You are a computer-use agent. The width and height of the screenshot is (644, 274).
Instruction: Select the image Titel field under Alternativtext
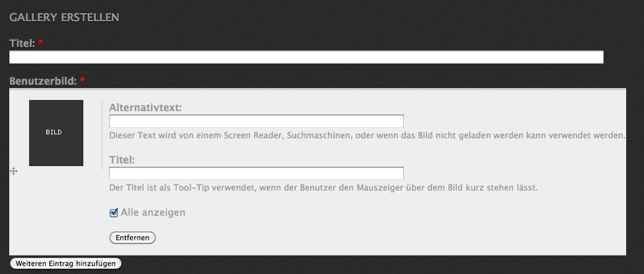pyautogui.click(x=256, y=173)
